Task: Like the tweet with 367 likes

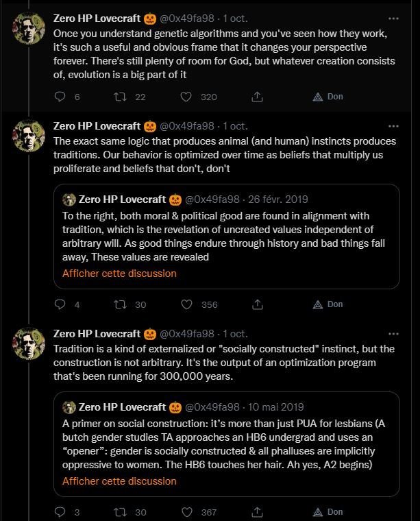Action: pos(185,512)
